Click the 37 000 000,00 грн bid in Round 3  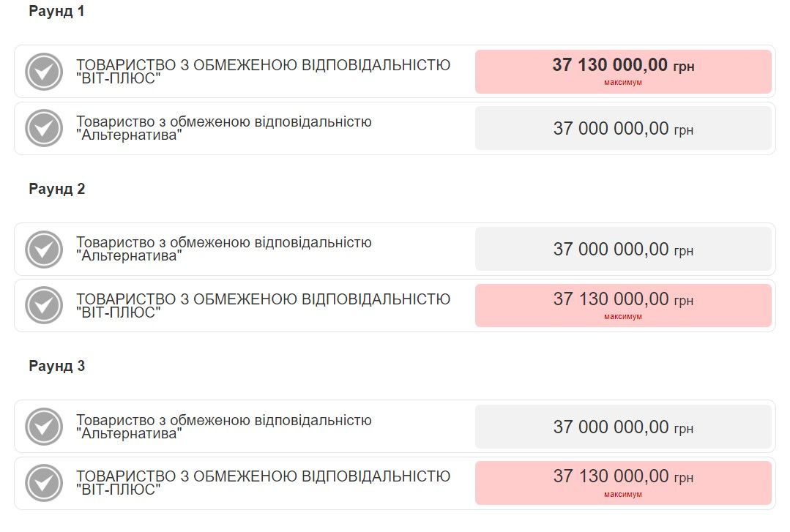pyautogui.click(x=623, y=427)
